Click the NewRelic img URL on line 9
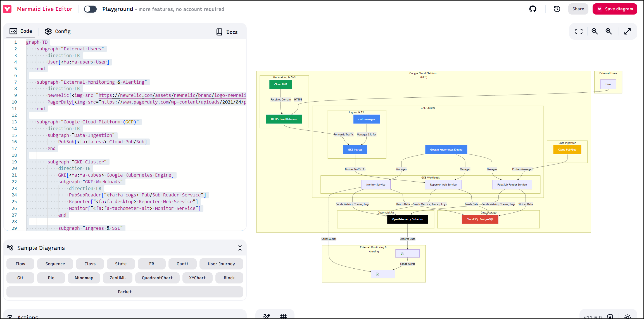This screenshot has width=644, height=319. tap(172, 95)
